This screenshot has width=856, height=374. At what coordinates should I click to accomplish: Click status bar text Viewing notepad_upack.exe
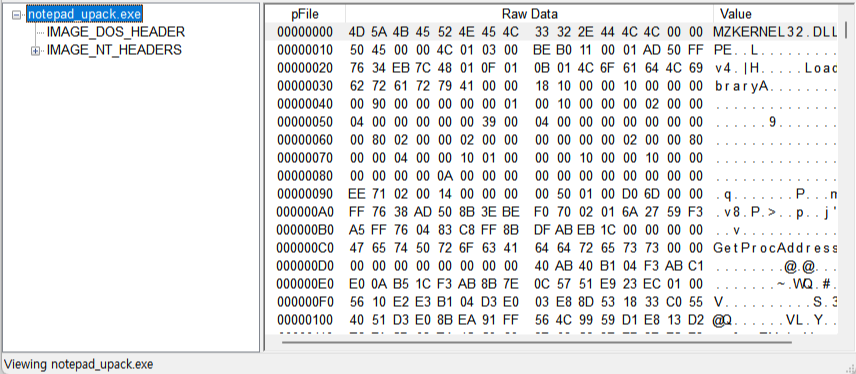pos(79,364)
